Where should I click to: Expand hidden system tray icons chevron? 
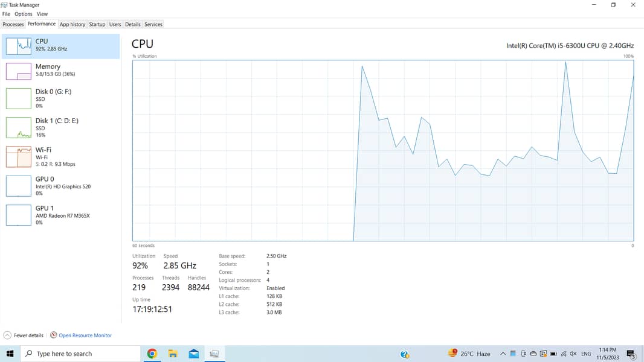pyautogui.click(x=502, y=354)
